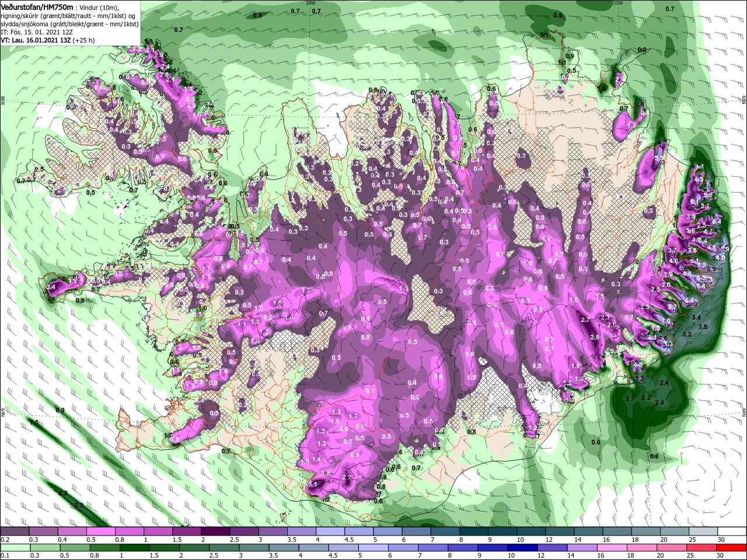
Task: Click the upper legend swatch starting at 12
Action: pos(560,531)
